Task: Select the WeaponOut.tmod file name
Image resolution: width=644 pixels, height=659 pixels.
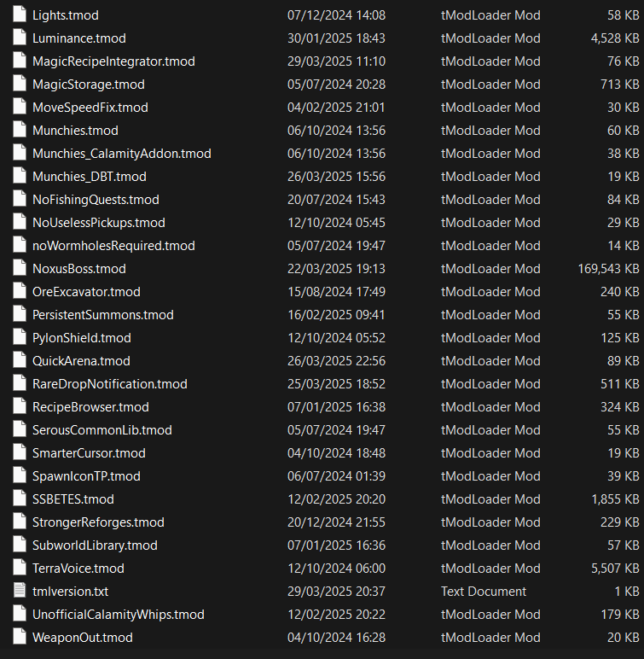Action: click(x=83, y=638)
